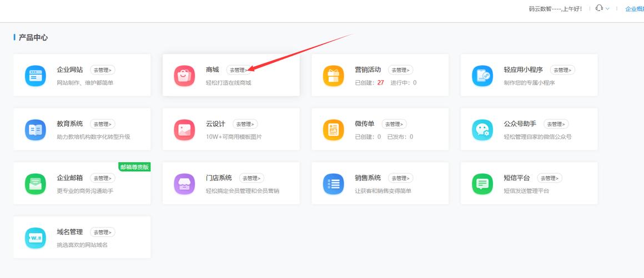
Task: Click the 微传单 title text
Action: [x=365, y=124]
